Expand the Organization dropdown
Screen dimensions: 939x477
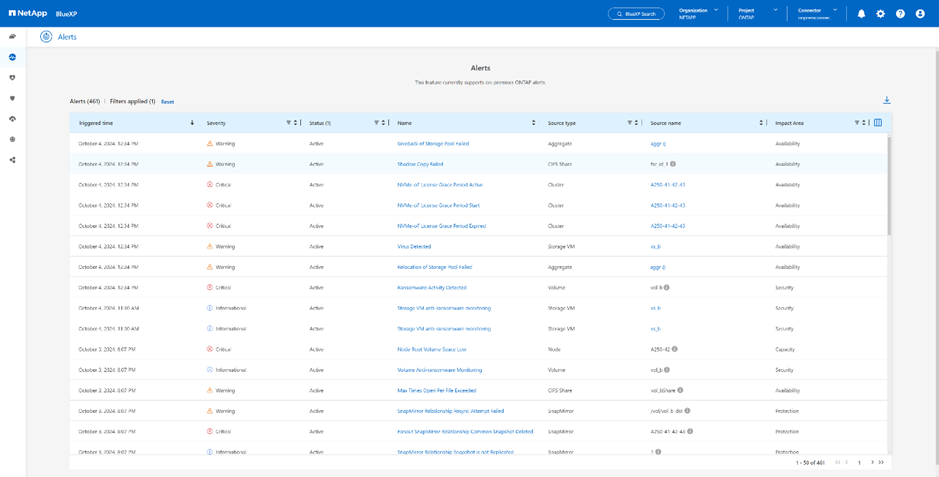click(x=716, y=10)
